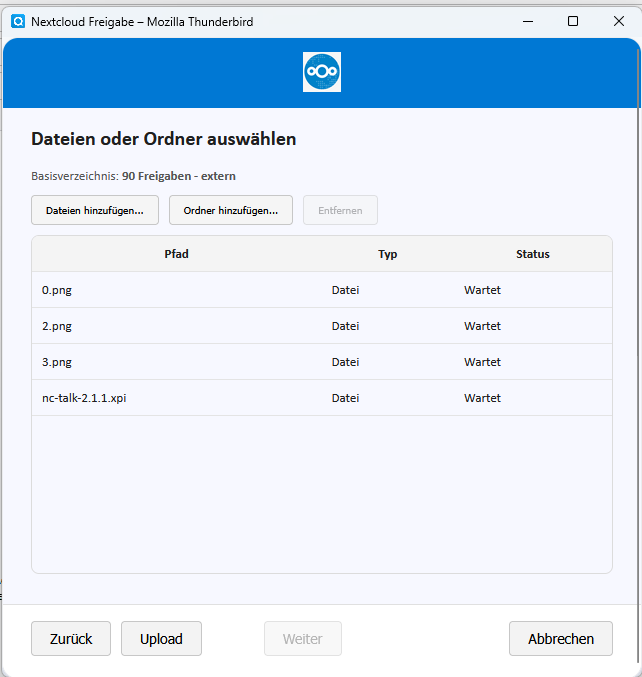642x677 pixels.
Task: Click the '90 Freigaben - extern' base directory text
Action: point(179,176)
